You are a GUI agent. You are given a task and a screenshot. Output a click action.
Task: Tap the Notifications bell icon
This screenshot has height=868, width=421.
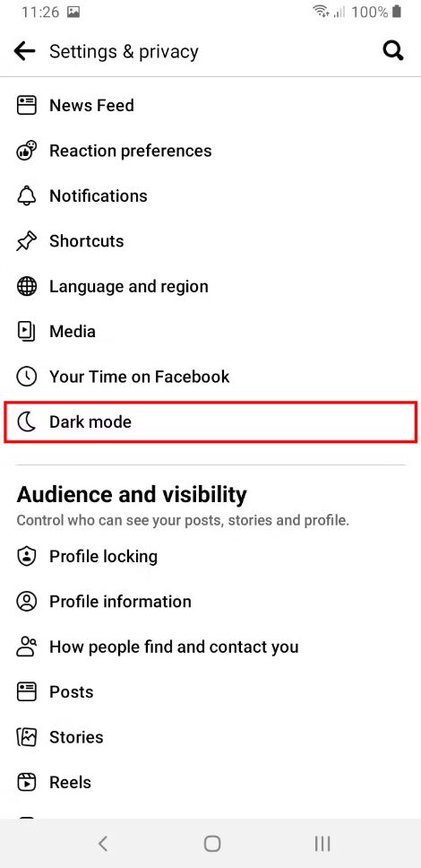[26, 196]
